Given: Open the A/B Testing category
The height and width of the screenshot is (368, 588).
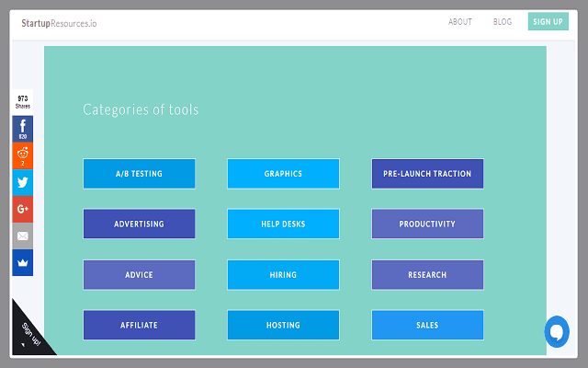Looking at the screenshot, I should 139,174.
